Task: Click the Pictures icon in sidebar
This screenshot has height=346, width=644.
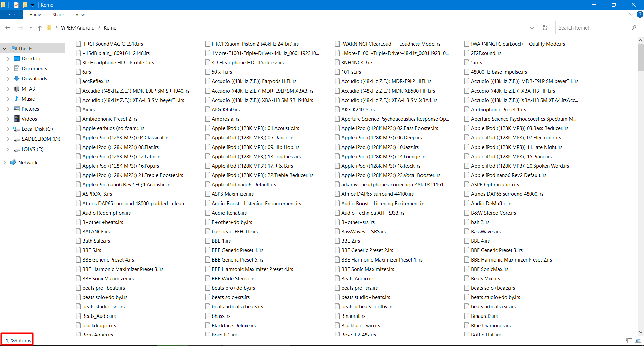Action: tap(17, 109)
